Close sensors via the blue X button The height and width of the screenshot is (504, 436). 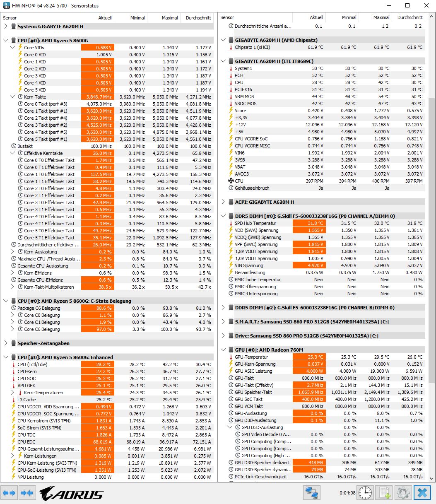pos(422,493)
